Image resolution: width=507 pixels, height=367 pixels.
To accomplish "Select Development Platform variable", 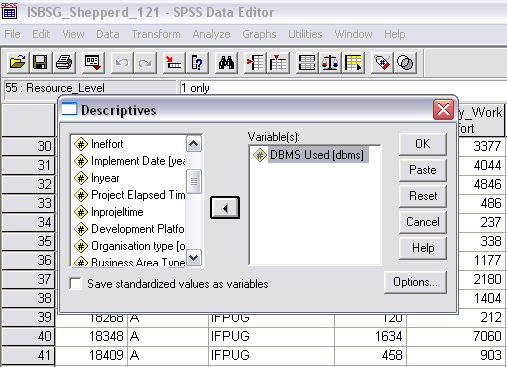I will point(129,229).
